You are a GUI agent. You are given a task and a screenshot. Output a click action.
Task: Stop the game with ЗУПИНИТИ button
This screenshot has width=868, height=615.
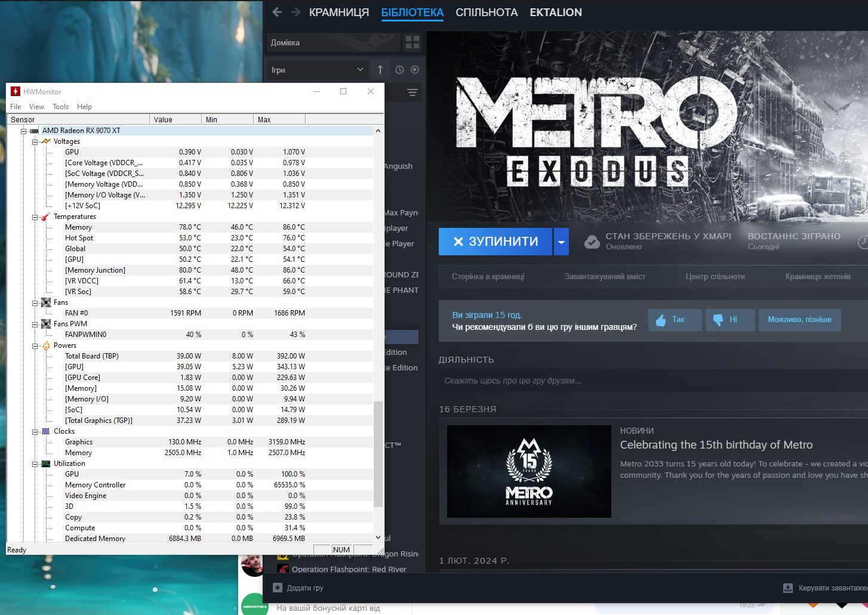point(495,242)
